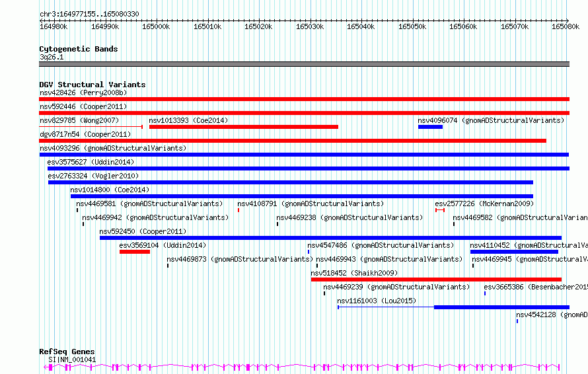The width and height of the screenshot is (588, 374).
Task: Open the esv2577226 (McKernan2009) label
Action: (484, 204)
